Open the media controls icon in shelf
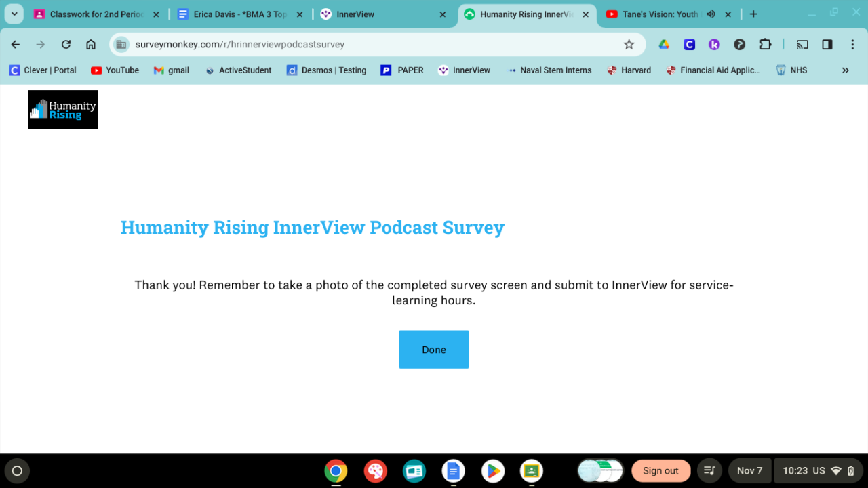 pyautogui.click(x=709, y=471)
